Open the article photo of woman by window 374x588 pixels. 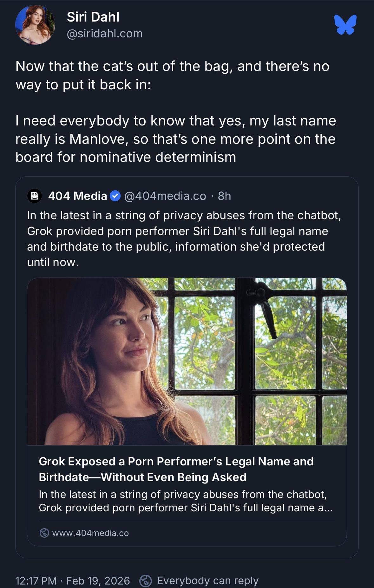click(187, 361)
